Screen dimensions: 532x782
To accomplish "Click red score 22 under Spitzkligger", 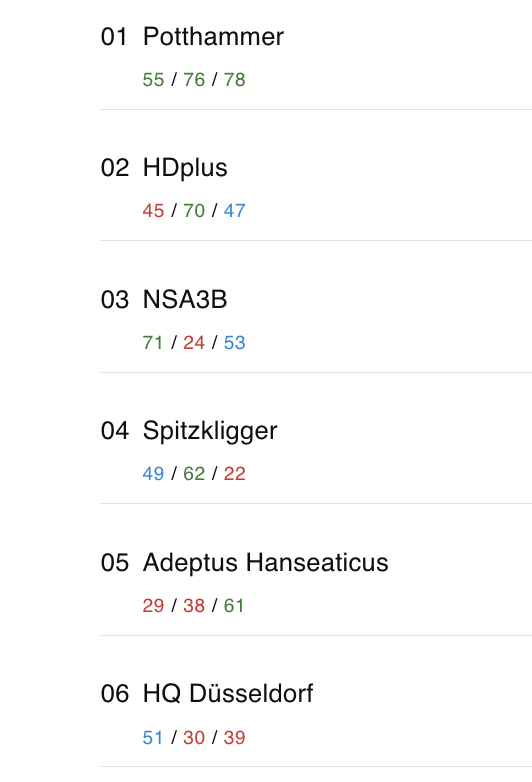I will click(x=234, y=473).
